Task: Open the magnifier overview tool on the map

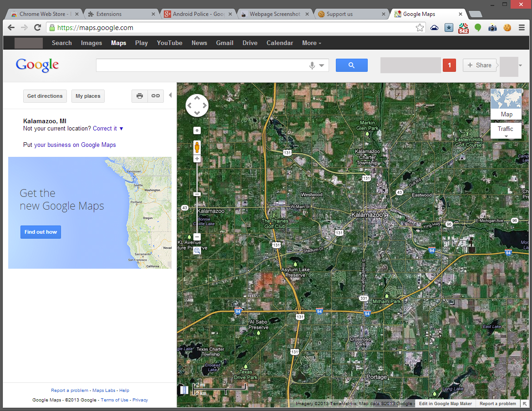Action: [x=197, y=251]
